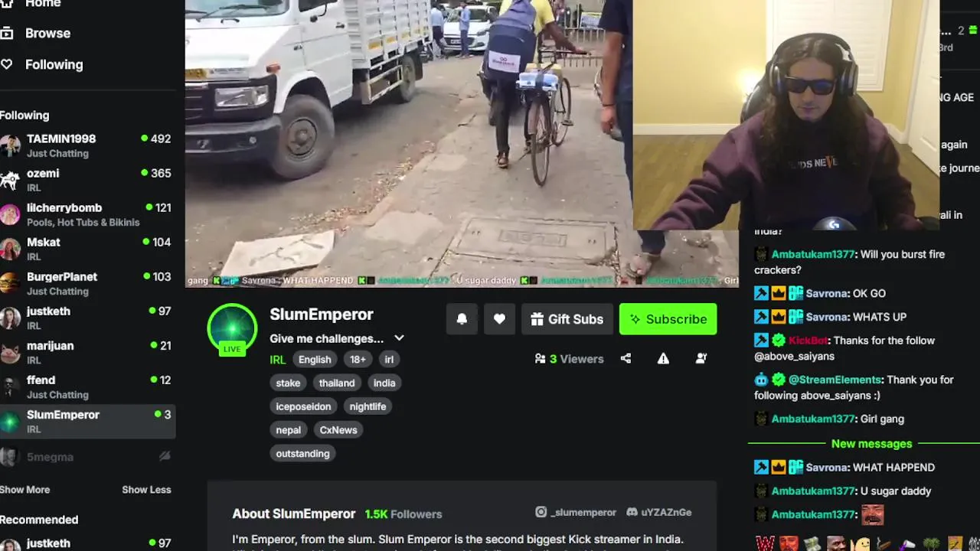The width and height of the screenshot is (980, 551).
Task: Expand stream title dropdown chevron
Action: (x=399, y=338)
